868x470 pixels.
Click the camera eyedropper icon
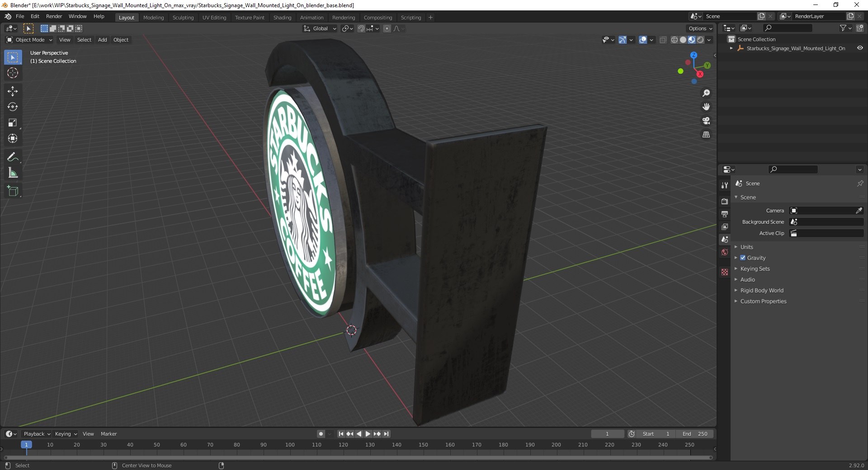859,211
